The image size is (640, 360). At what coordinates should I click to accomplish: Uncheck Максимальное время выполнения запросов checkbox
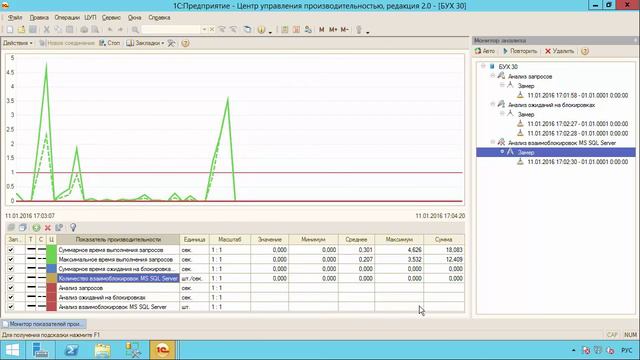pyautogui.click(x=11, y=259)
